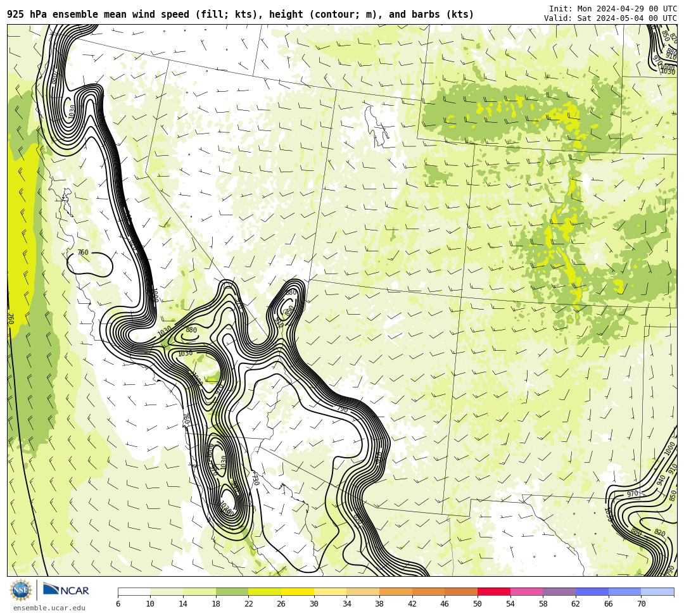Screen dimensions: 684x616
Task: Select the 925 hPa ensemble mean title text
Action: tap(241, 15)
